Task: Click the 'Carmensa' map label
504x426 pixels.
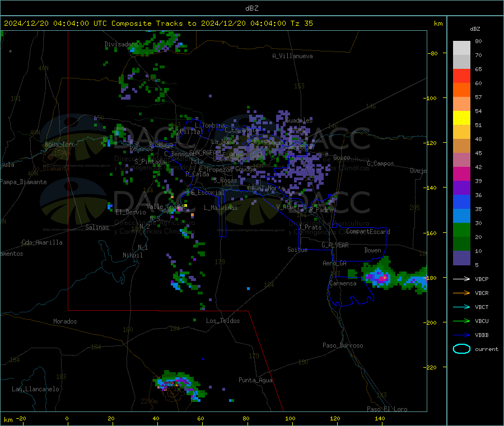Action: click(343, 283)
